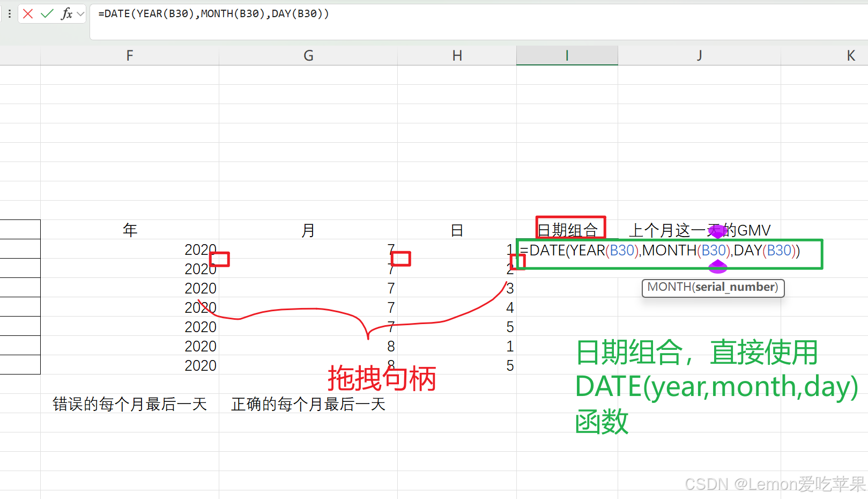Click cell 正确的每个月最后一天
Image resolution: width=868 pixels, height=499 pixels.
pyautogui.click(x=308, y=403)
